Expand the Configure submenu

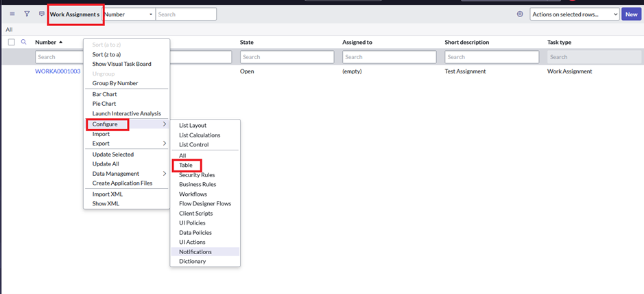(108, 124)
